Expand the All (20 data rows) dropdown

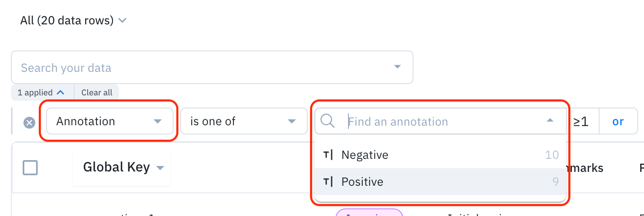[x=122, y=20]
